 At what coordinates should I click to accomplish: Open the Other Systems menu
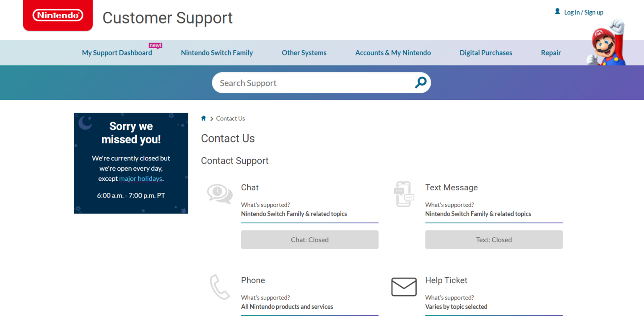(x=304, y=53)
